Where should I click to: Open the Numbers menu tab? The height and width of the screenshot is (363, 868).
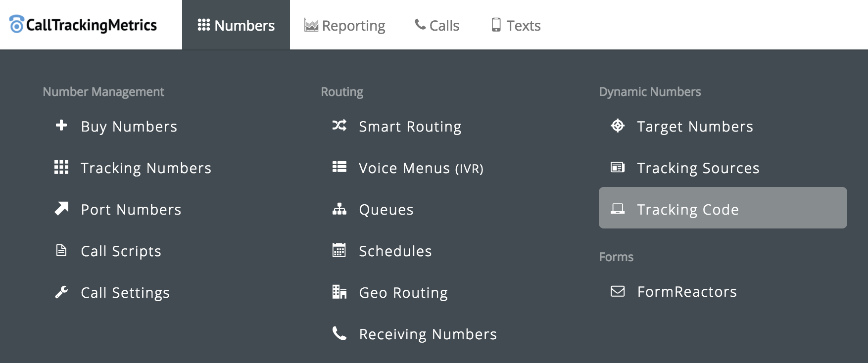[x=236, y=25]
